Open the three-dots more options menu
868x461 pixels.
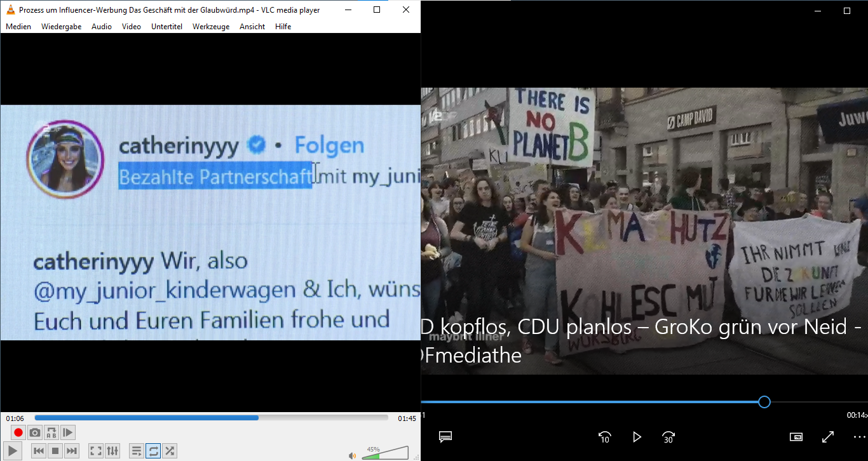[858, 437]
